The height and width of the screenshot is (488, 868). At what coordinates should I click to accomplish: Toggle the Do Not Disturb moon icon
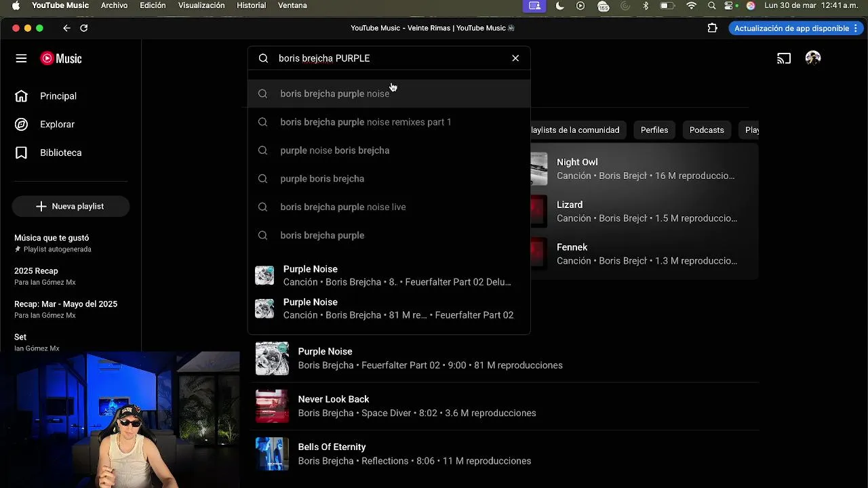point(559,5)
